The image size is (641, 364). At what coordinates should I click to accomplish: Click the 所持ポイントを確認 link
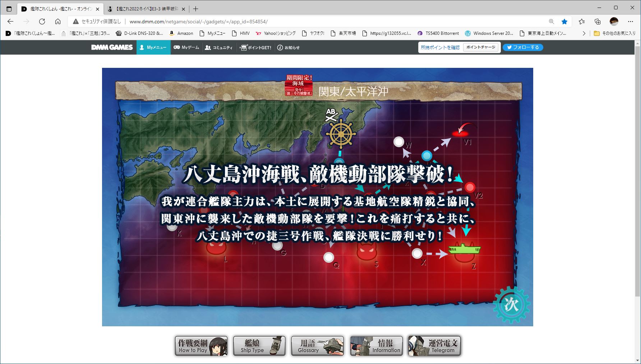tap(440, 47)
